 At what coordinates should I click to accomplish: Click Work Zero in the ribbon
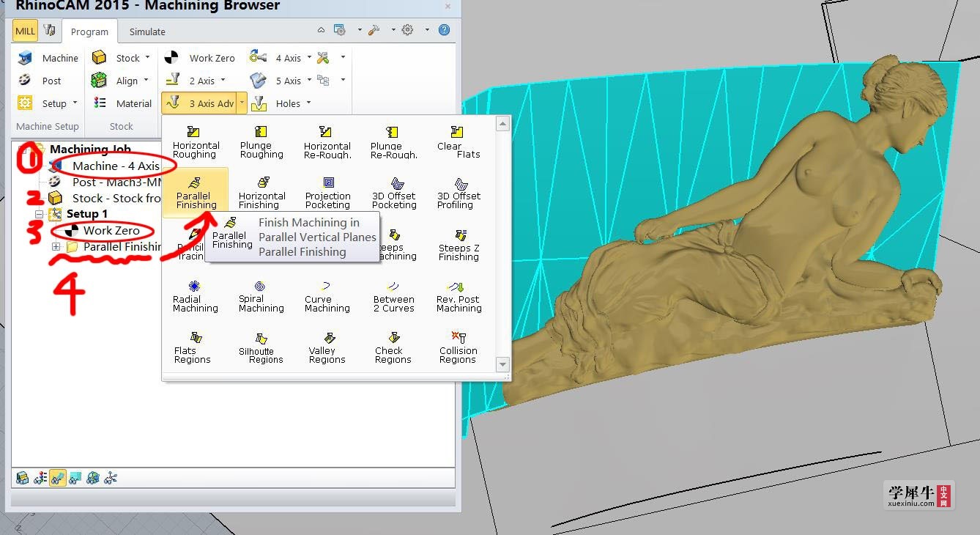coord(200,58)
